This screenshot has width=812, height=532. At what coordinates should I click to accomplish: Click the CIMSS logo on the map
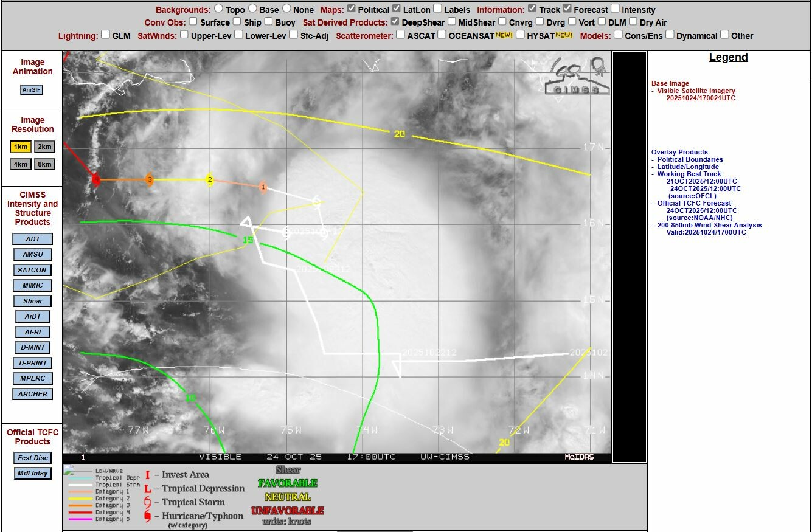tap(578, 76)
